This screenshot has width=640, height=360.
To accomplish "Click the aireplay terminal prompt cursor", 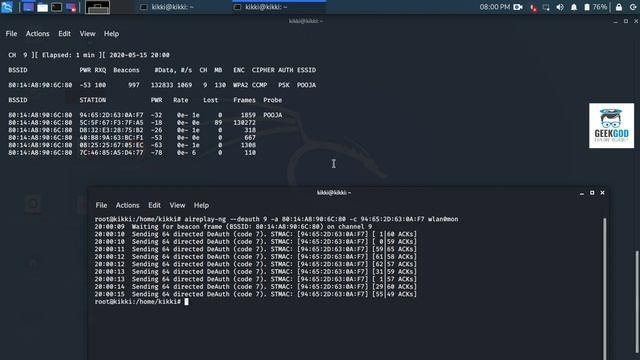I will pos(187,302).
